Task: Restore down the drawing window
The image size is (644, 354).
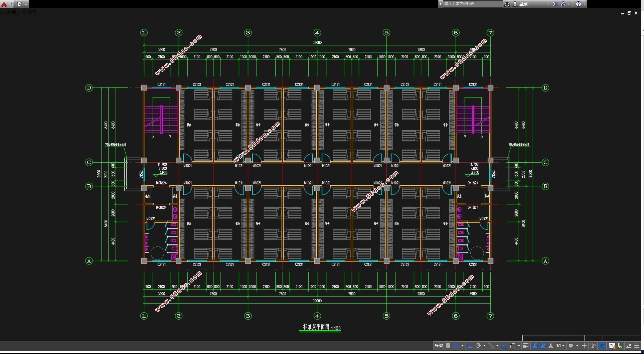Action: [629, 13]
